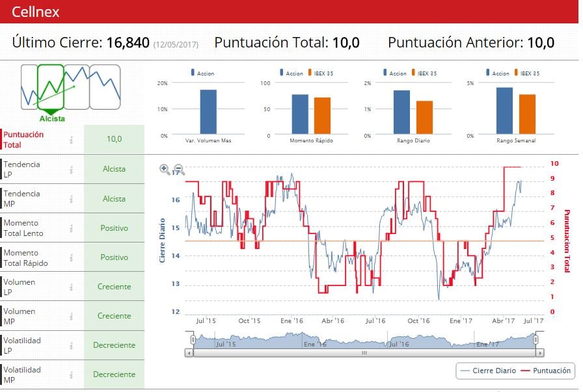
Task: Toggle Accion legend in Var. Volumen Mes chart
Action: pos(202,73)
